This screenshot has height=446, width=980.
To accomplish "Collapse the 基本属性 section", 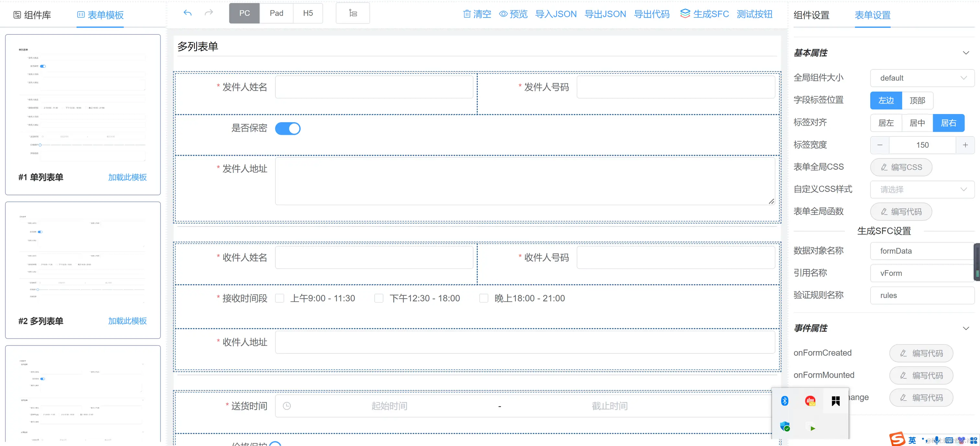I will [965, 53].
